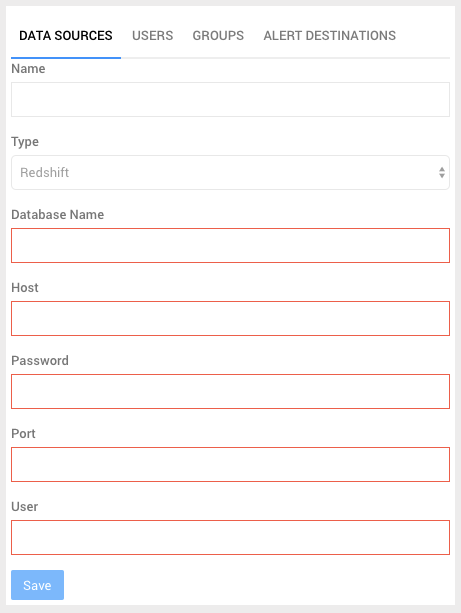Open the Users tab
This screenshot has height=613, width=461.
coord(152,36)
